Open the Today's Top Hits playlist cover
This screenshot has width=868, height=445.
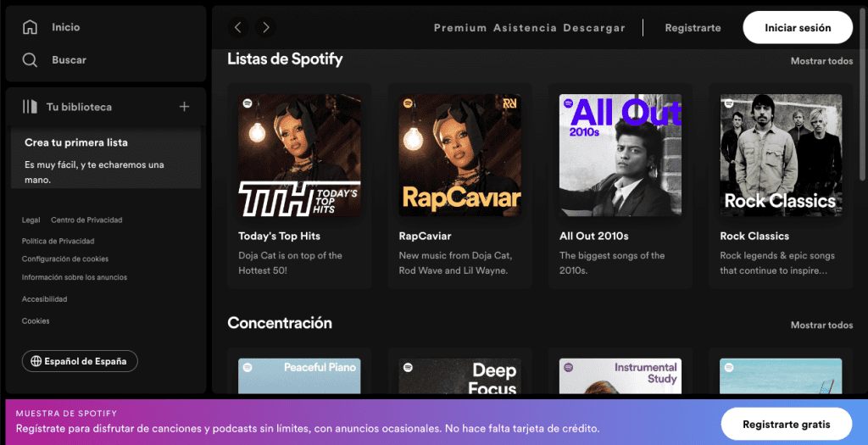point(299,155)
